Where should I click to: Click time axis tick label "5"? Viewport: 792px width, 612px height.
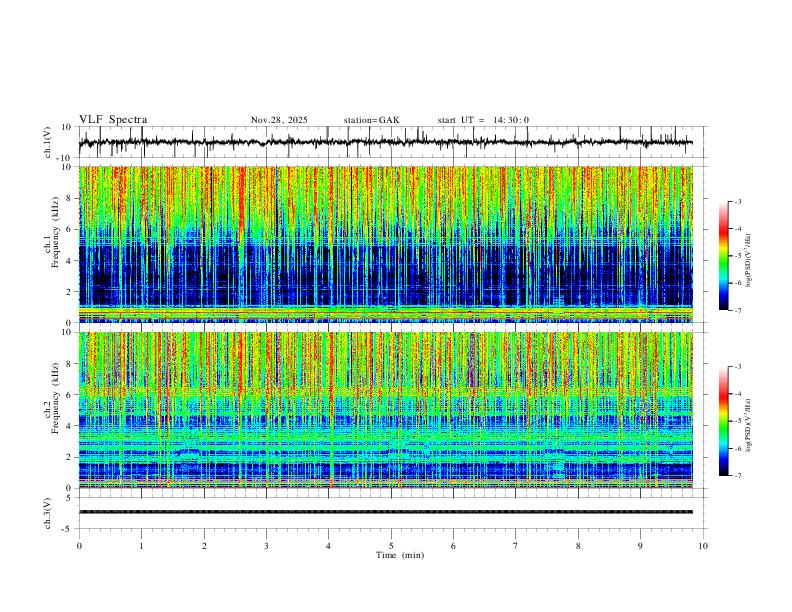pos(391,546)
